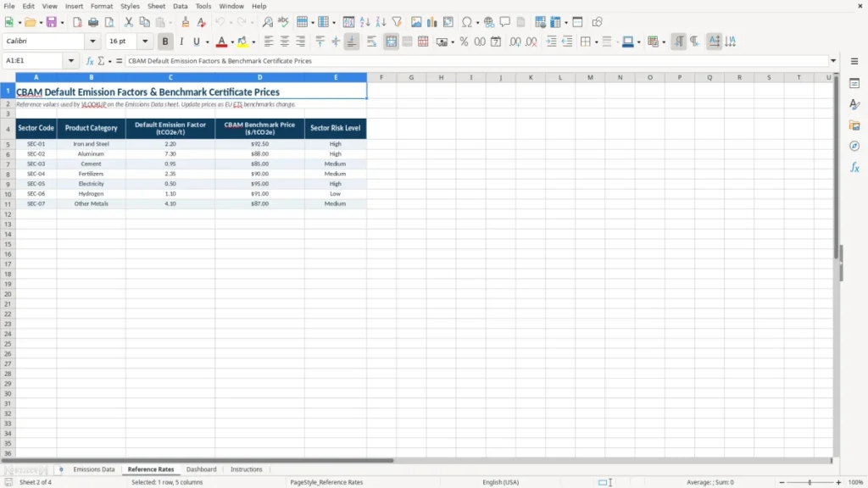Open Find and Replace icon
Viewport: 868px width, 488px height.
click(x=267, y=22)
